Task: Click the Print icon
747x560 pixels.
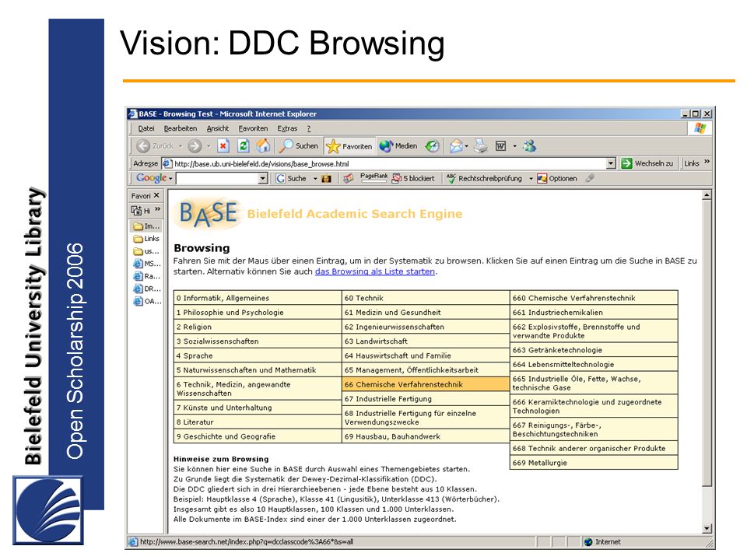Action: tap(481, 146)
